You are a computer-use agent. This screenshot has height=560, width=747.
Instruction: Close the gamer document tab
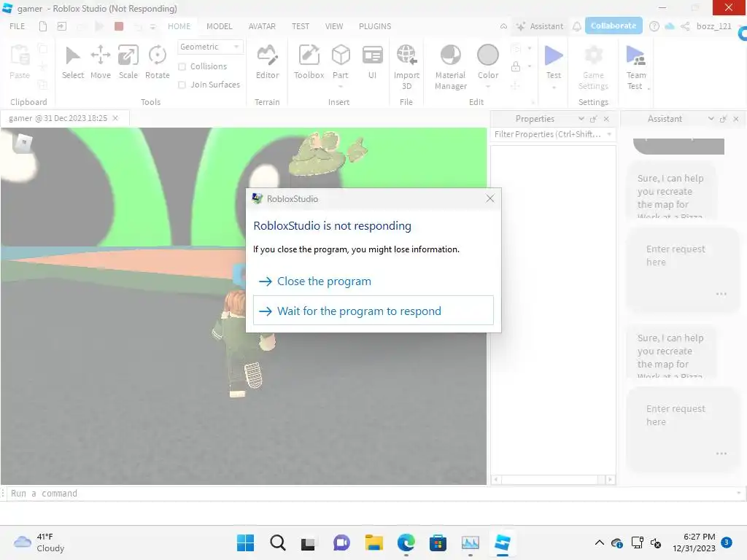(115, 118)
